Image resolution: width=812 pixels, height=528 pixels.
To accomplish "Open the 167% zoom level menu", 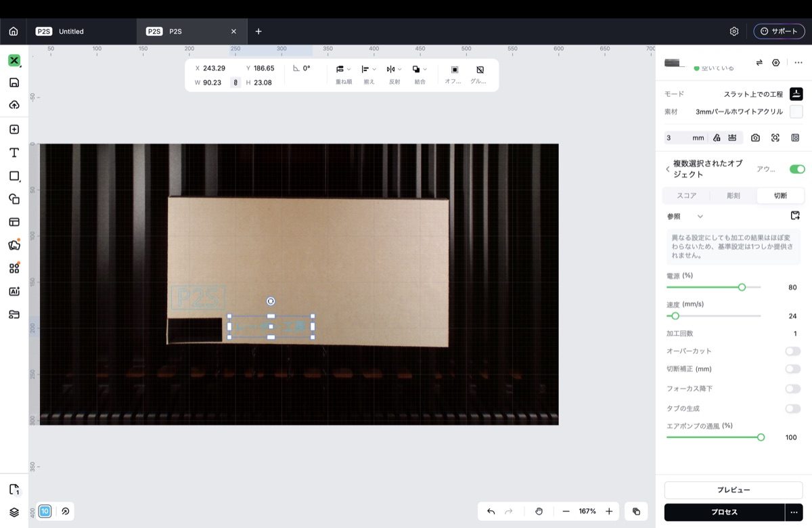I will [x=587, y=511].
